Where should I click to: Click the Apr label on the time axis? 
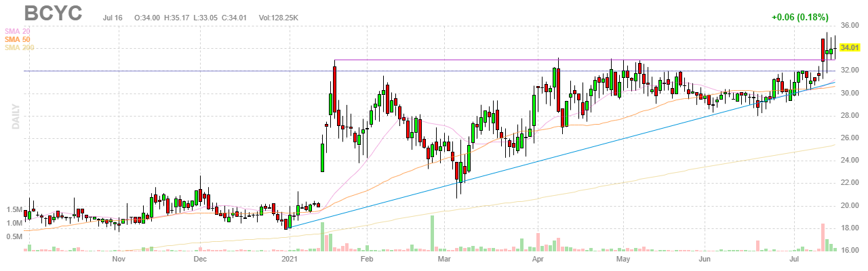538,259
